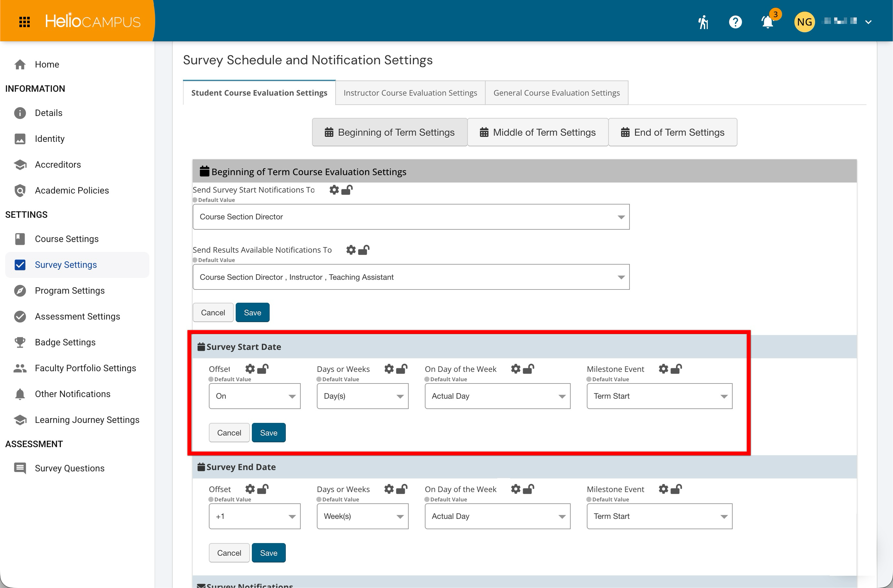The width and height of the screenshot is (893, 588).
Task: Click gear icon for Survey End Date On Day of the Week
Action: tap(516, 489)
